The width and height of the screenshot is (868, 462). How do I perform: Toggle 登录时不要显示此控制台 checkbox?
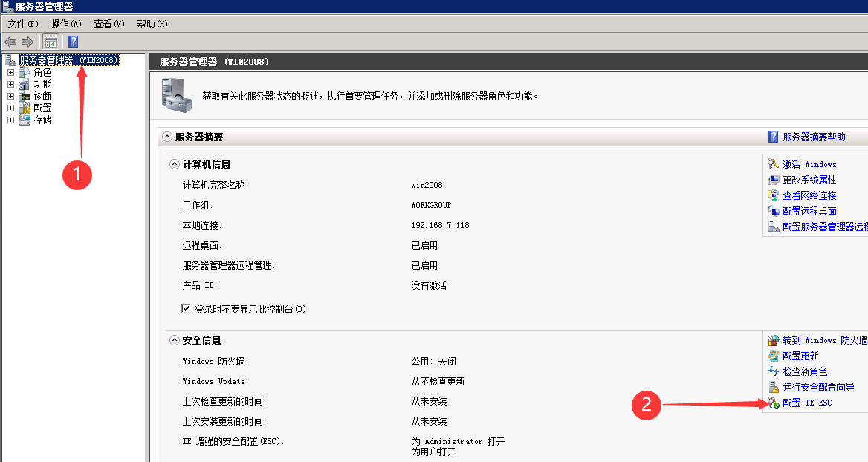(187, 309)
